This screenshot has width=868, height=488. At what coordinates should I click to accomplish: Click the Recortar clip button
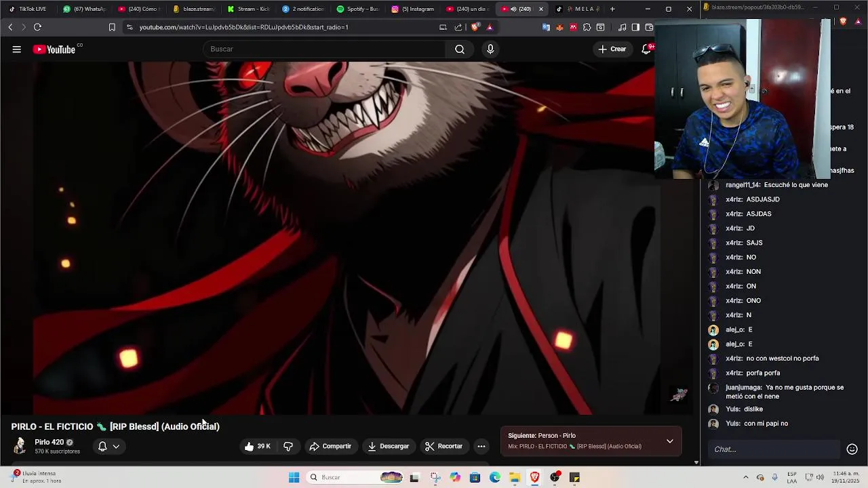[x=443, y=446]
